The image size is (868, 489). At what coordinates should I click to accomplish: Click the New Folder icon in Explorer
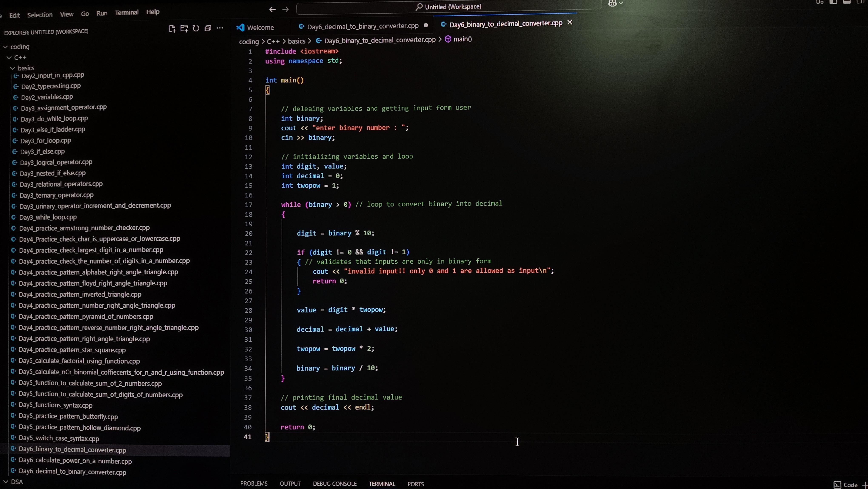pos(184,29)
